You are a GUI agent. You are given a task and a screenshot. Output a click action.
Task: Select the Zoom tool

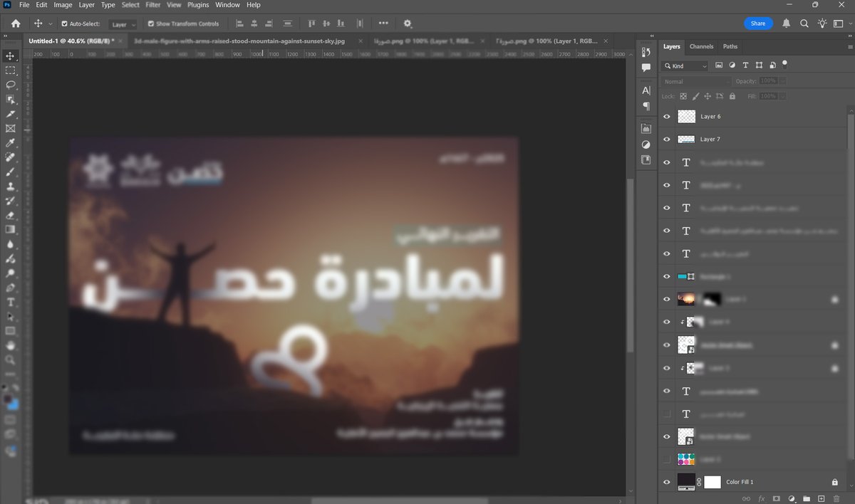[x=10, y=360]
